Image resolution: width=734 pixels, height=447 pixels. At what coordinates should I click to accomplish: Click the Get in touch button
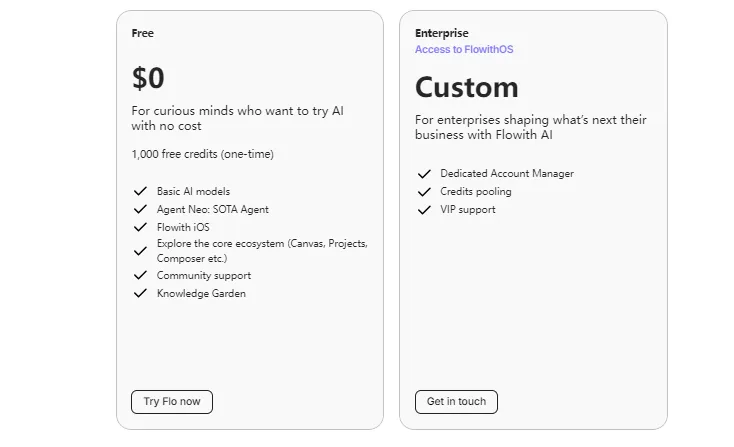click(456, 401)
